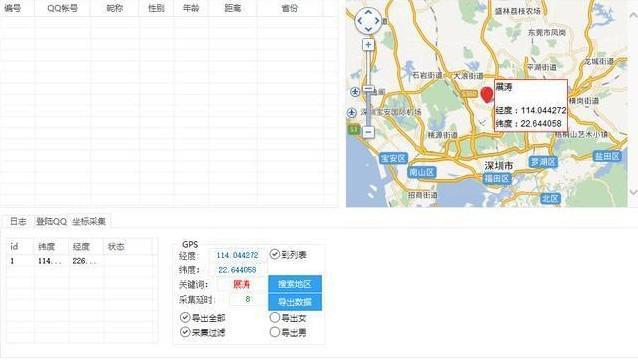
Task: Pan the map down with the compass arrow
Action: pos(368,29)
